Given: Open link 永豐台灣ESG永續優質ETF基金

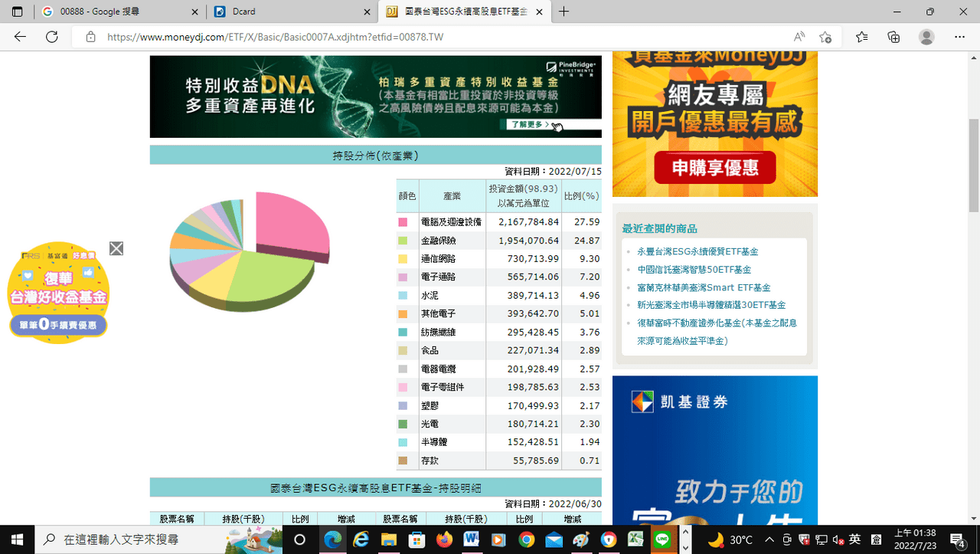Looking at the screenshot, I should coord(697,251).
